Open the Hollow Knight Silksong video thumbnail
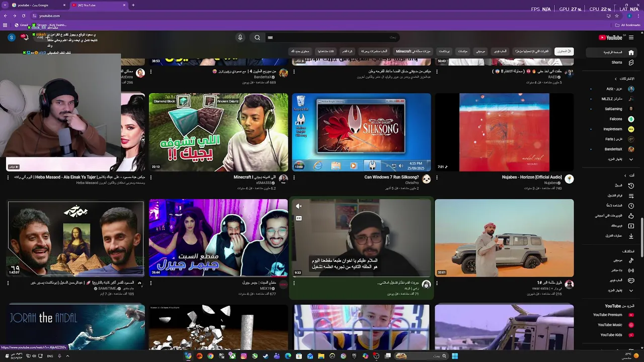 coord(361,132)
